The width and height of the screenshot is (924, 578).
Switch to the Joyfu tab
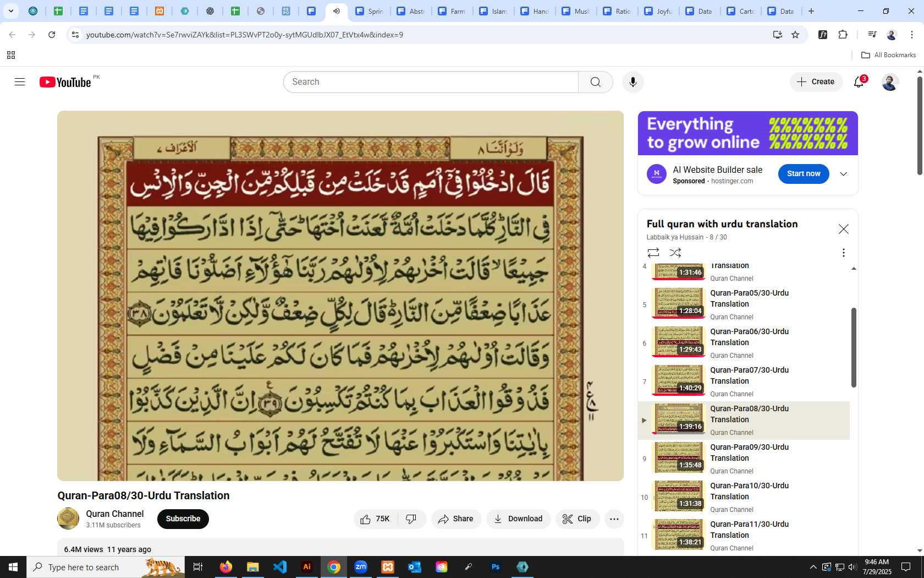658,11
